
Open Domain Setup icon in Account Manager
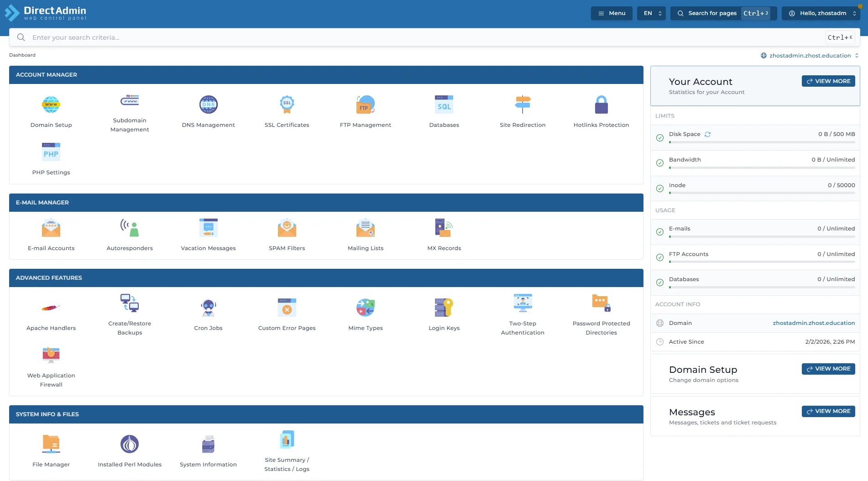(51, 105)
